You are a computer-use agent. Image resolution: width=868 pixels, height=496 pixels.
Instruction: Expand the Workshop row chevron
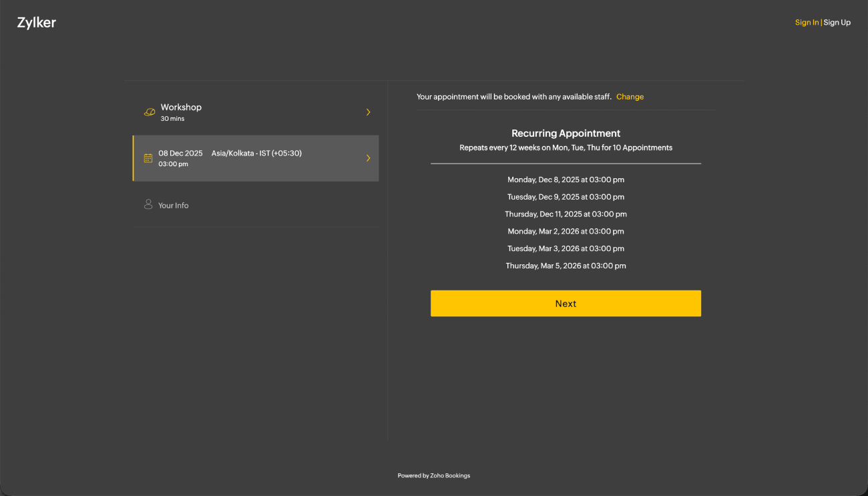point(368,112)
